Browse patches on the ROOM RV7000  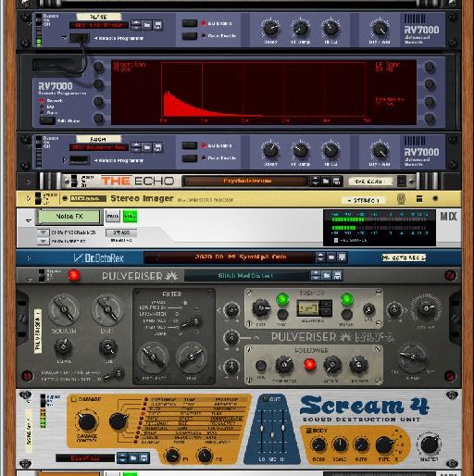tap(147, 147)
